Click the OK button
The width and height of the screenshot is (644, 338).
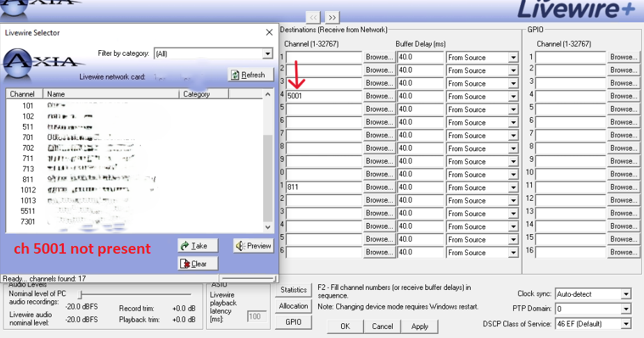[x=345, y=326]
